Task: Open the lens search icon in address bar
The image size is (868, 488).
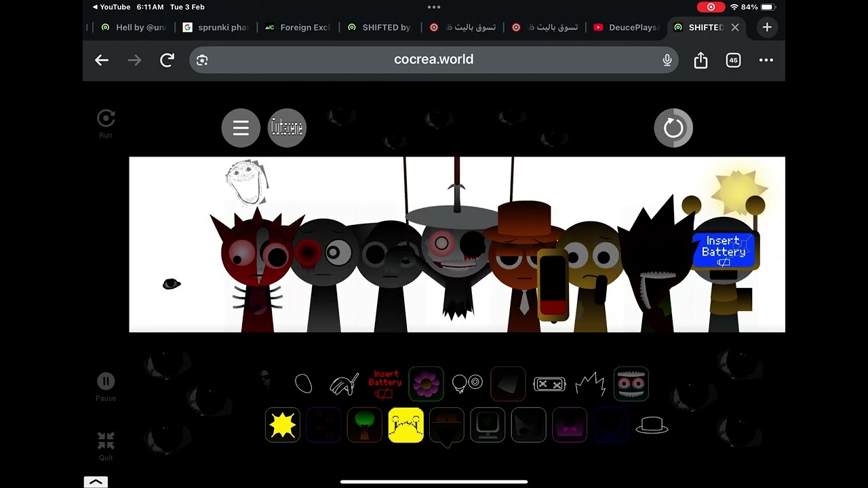Action: [202, 60]
